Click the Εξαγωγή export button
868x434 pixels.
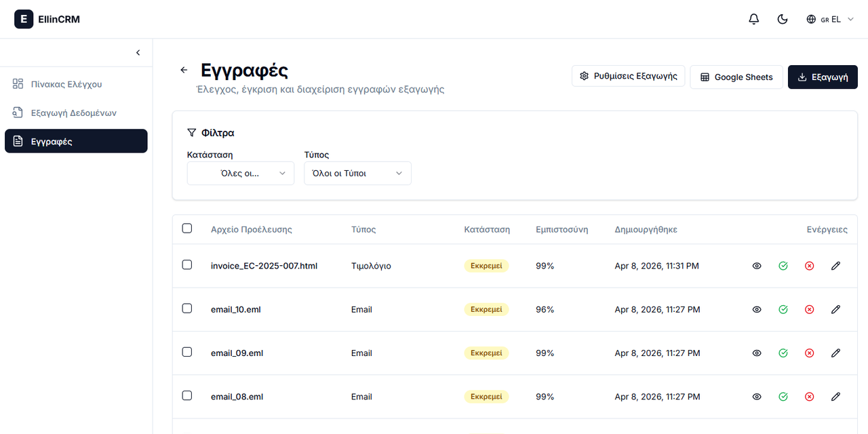pyautogui.click(x=823, y=77)
